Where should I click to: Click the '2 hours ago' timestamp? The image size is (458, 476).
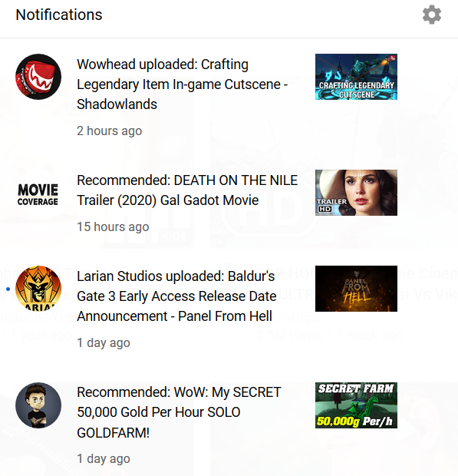[109, 131]
